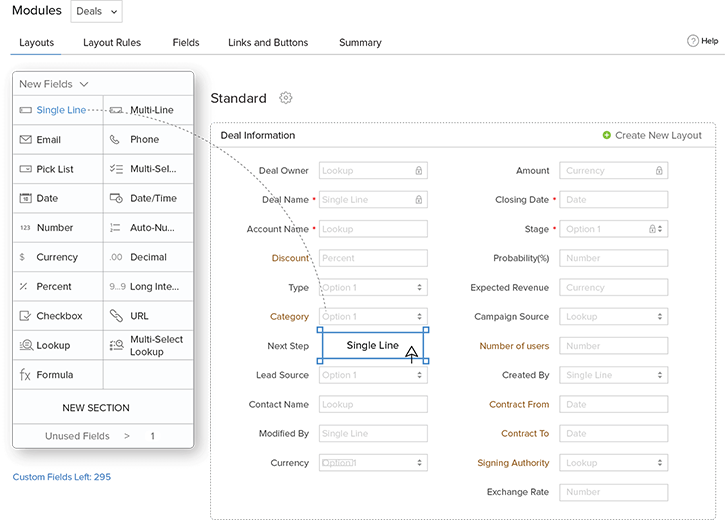This screenshot has height=520, width=725.
Task: Pick the Number field type
Action: point(58,228)
